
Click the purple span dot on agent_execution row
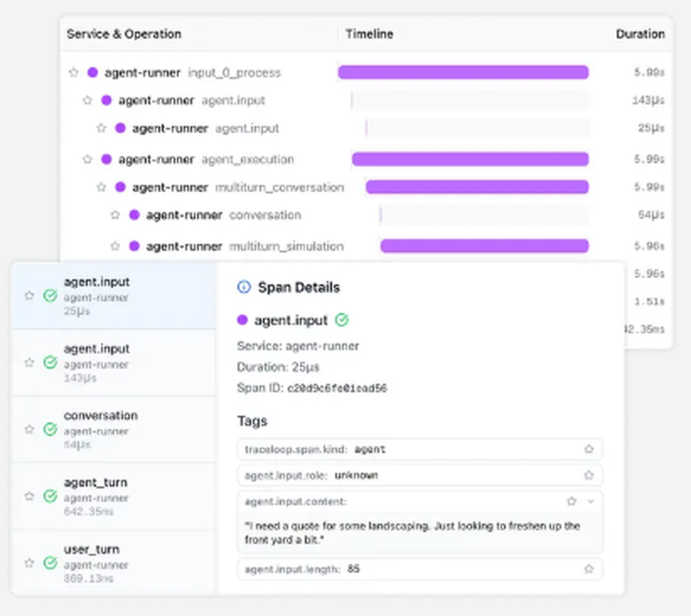point(105,160)
